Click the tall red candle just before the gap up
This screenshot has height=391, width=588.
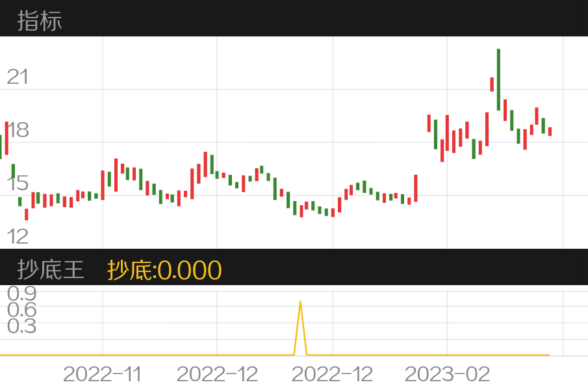[x=416, y=188]
